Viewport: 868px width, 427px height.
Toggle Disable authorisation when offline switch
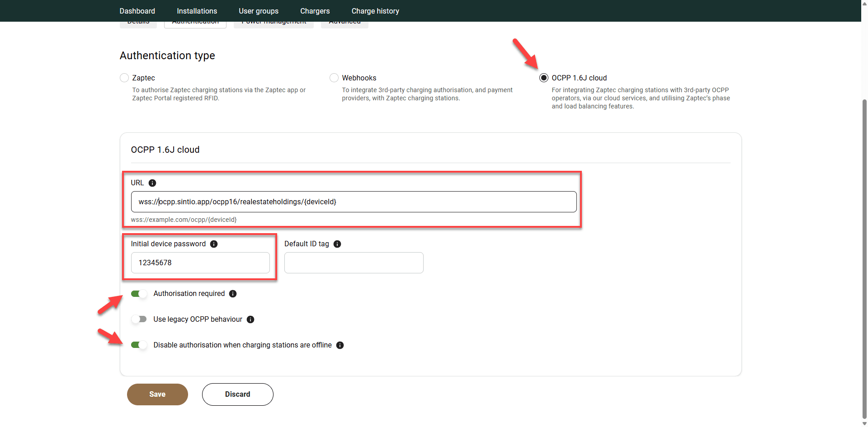coord(139,345)
